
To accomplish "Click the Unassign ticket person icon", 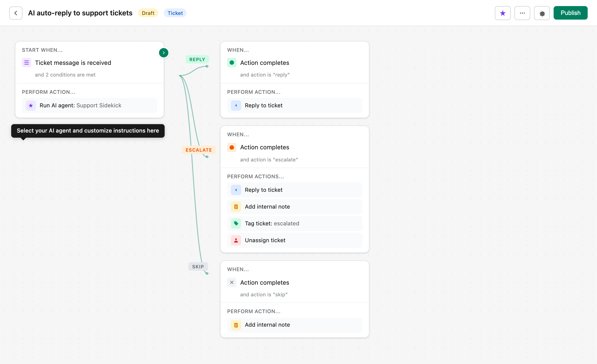I will point(236,240).
